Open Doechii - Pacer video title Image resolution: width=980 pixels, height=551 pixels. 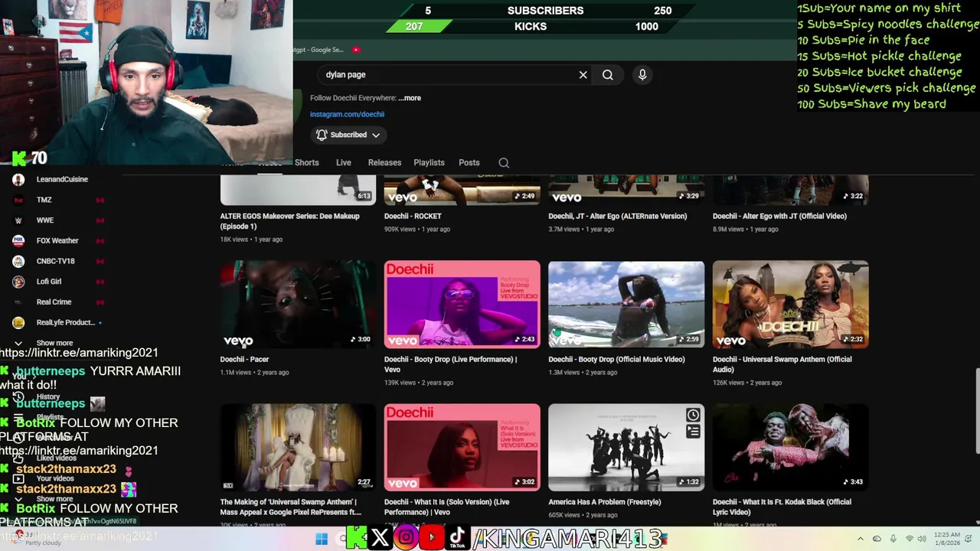[x=244, y=359]
